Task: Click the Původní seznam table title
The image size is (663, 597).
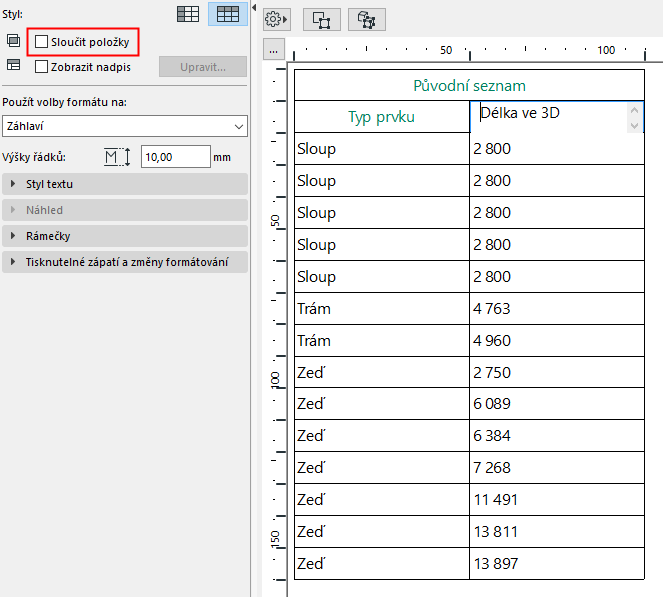Action: tap(469, 86)
